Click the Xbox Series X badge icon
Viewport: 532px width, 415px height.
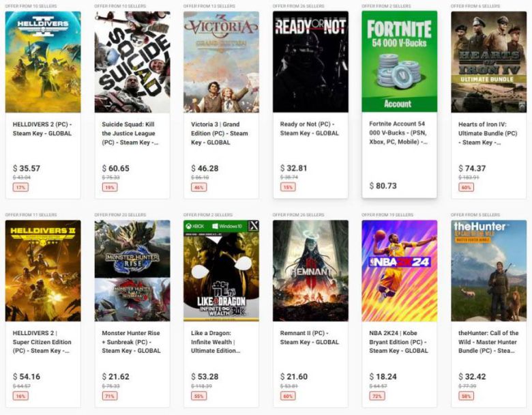point(253,226)
